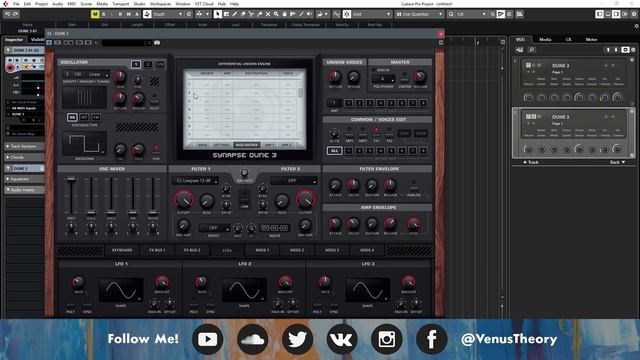Image resolution: width=640 pixels, height=360 pixels.
Task: Click the filter Route selector display
Action: tap(274, 228)
